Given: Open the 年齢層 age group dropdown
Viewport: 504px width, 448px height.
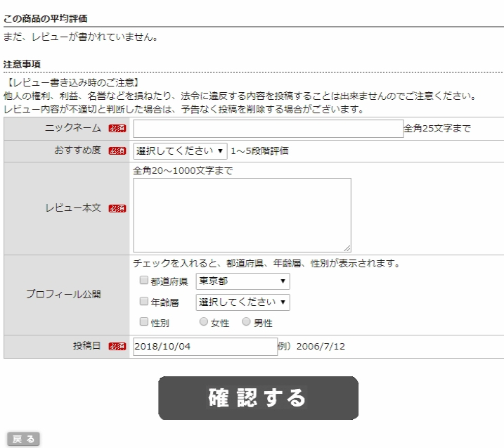Looking at the screenshot, I should [x=243, y=302].
